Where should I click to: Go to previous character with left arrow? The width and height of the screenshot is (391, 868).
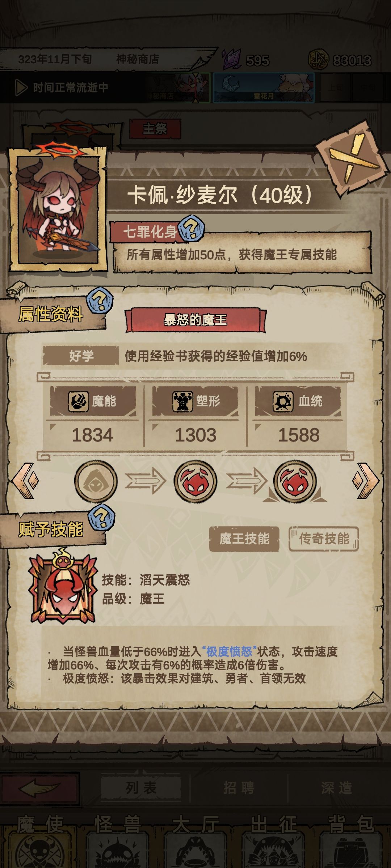pyautogui.click(x=25, y=481)
